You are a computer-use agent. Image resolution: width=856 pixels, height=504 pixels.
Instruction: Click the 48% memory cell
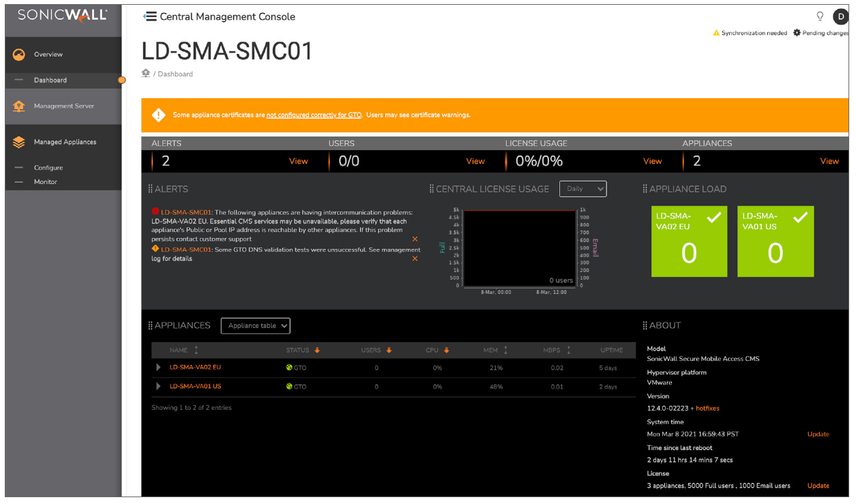pyautogui.click(x=496, y=387)
